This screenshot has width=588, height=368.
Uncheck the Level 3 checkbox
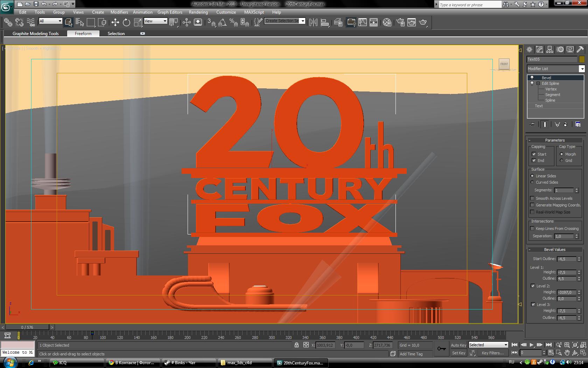tap(533, 305)
